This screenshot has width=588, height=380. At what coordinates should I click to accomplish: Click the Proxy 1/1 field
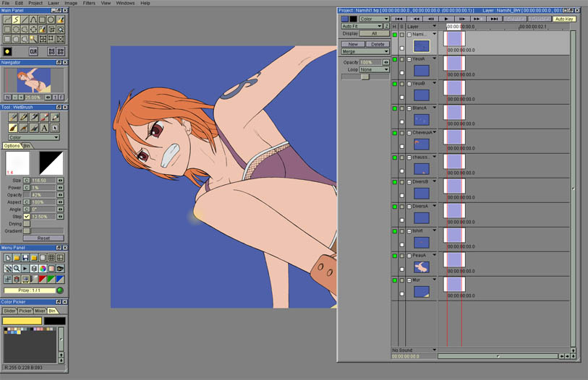[x=29, y=290]
